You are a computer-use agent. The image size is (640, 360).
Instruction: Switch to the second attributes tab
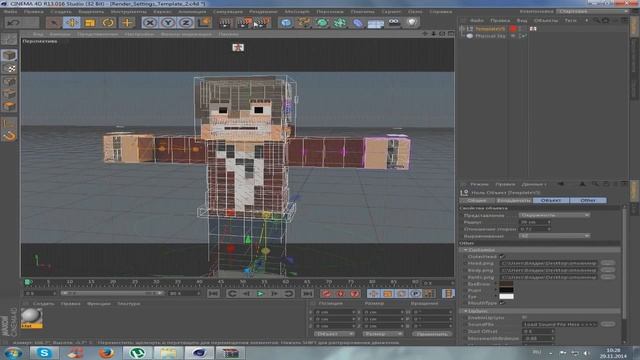coord(513,200)
